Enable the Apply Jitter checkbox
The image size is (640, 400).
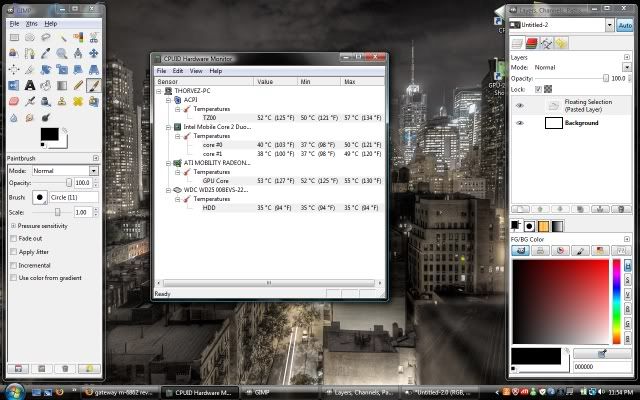[13, 252]
